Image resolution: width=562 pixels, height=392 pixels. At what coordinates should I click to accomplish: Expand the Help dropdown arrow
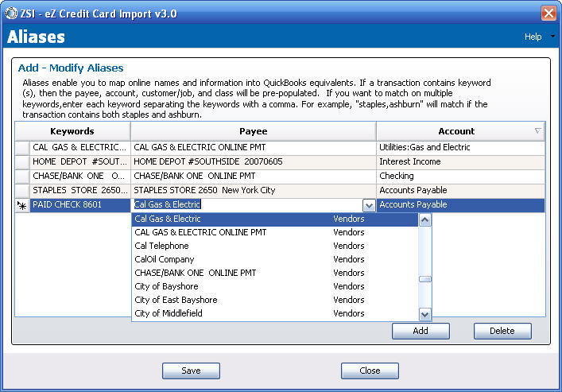click(552, 37)
